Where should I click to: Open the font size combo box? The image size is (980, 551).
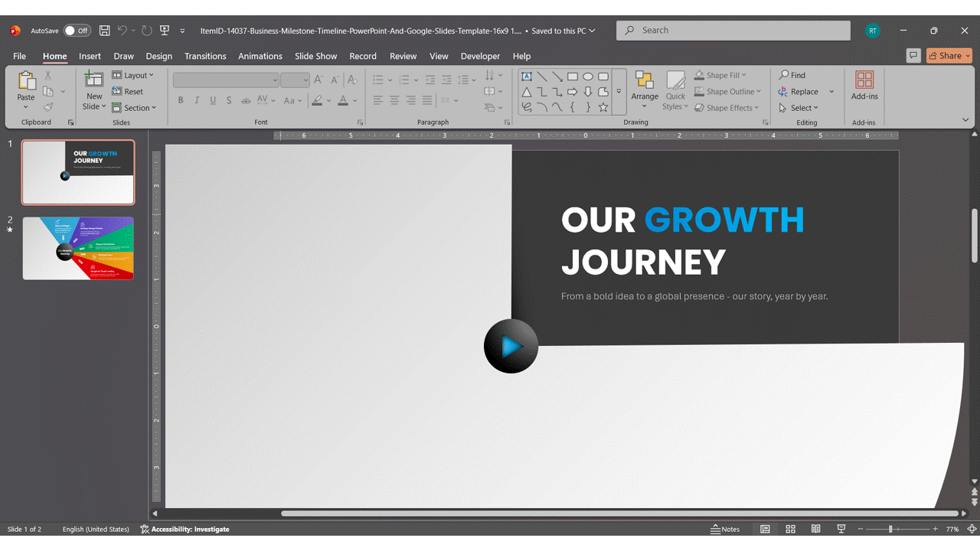click(x=295, y=80)
